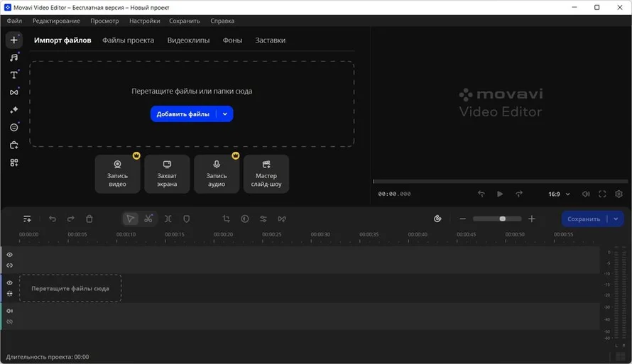The image size is (632, 364).
Task: Click the timeline zoom slider handle
Action: (502, 219)
